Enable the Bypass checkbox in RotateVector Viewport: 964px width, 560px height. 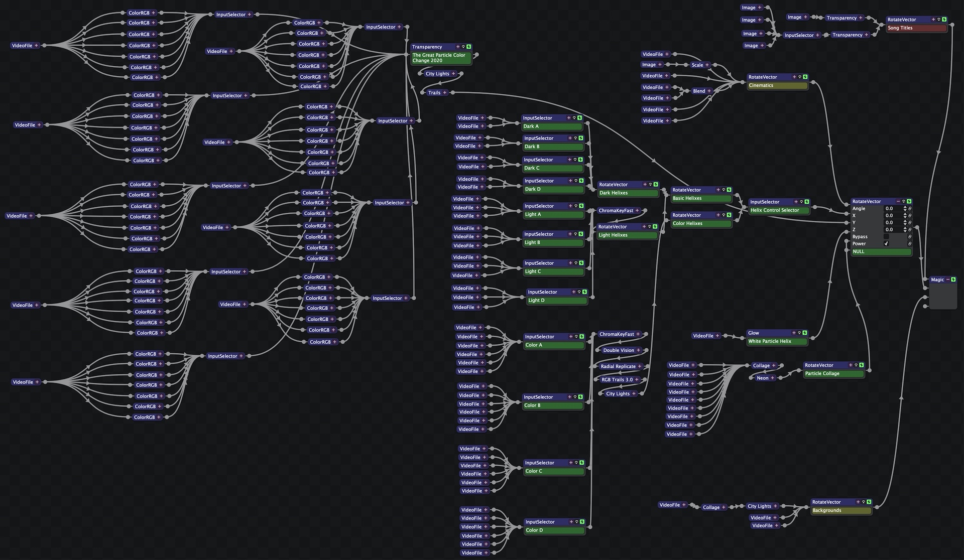(886, 236)
